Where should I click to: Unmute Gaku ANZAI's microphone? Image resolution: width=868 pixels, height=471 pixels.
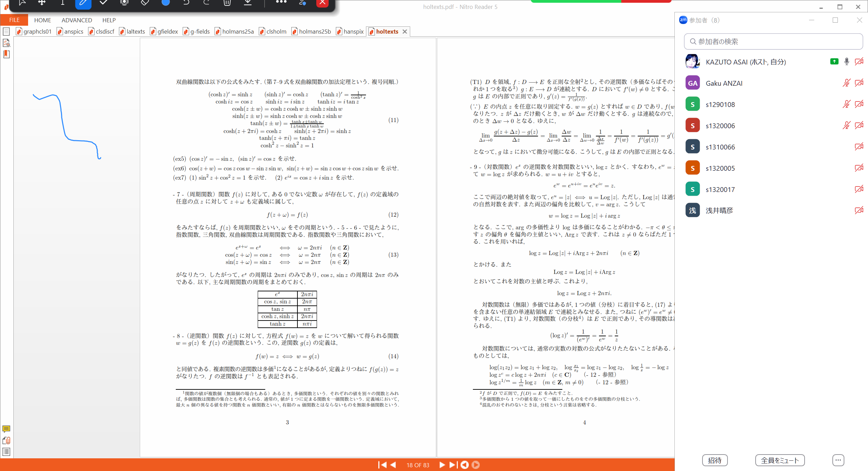846,83
